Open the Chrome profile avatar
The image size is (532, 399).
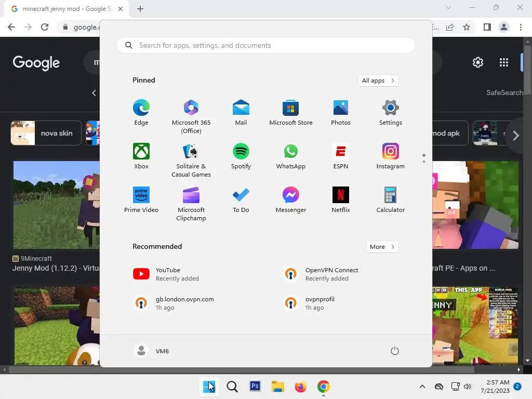[504, 27]
